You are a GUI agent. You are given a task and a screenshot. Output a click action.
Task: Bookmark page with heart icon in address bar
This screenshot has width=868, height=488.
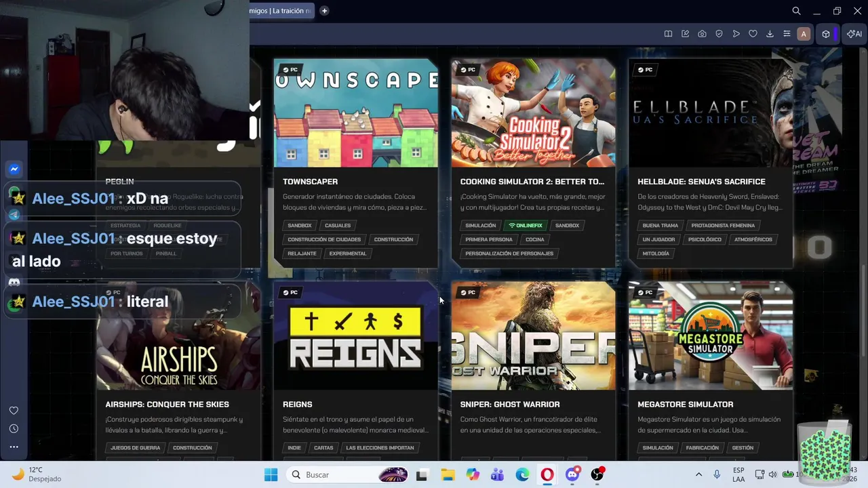coord(753,34)
